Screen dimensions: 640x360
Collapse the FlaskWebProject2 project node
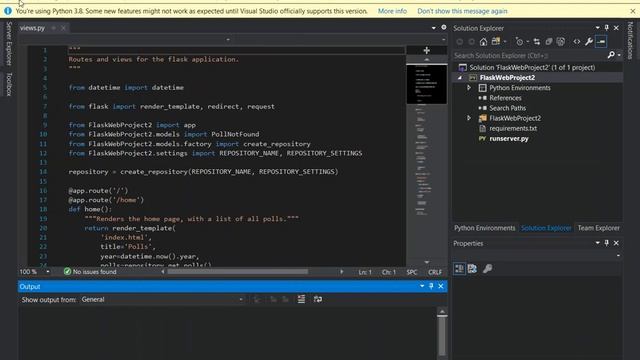[460, 78]
